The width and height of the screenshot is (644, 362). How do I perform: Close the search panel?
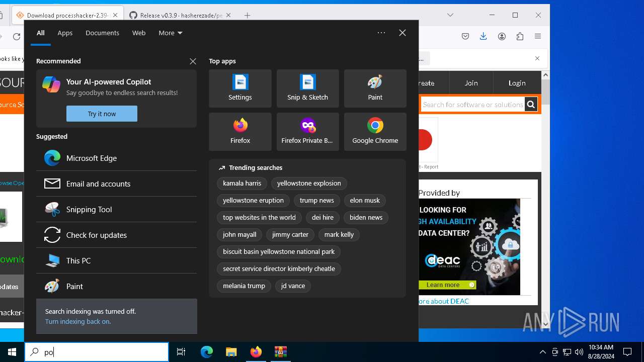pyautogui.click(x=403, y=33)
